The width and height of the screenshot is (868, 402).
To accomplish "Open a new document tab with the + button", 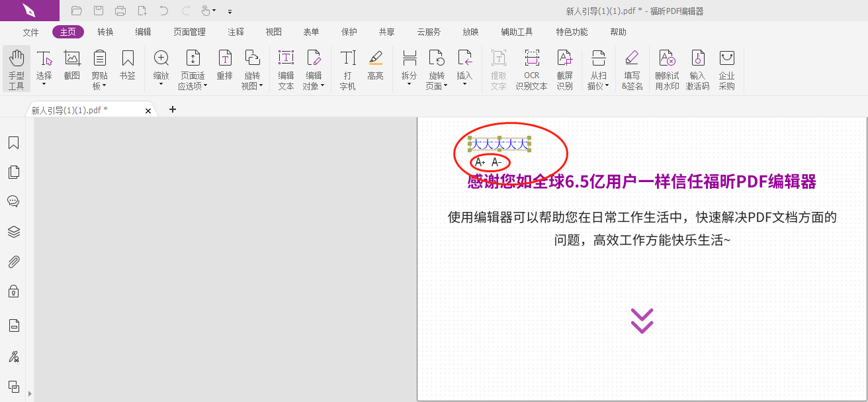I will pyautogui.click(x=173, y=109).
